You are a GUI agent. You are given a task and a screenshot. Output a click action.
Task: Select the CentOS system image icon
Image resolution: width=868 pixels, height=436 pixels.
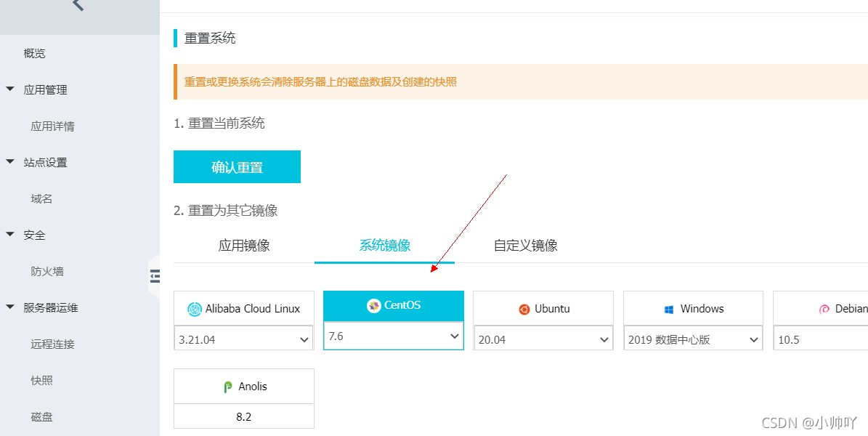(x=393, y=305)
